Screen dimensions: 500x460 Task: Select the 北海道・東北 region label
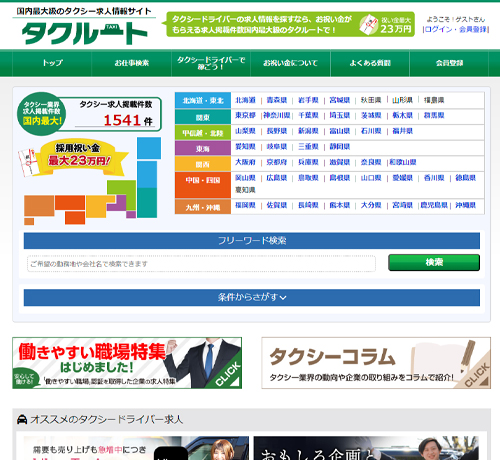(203, 100)
